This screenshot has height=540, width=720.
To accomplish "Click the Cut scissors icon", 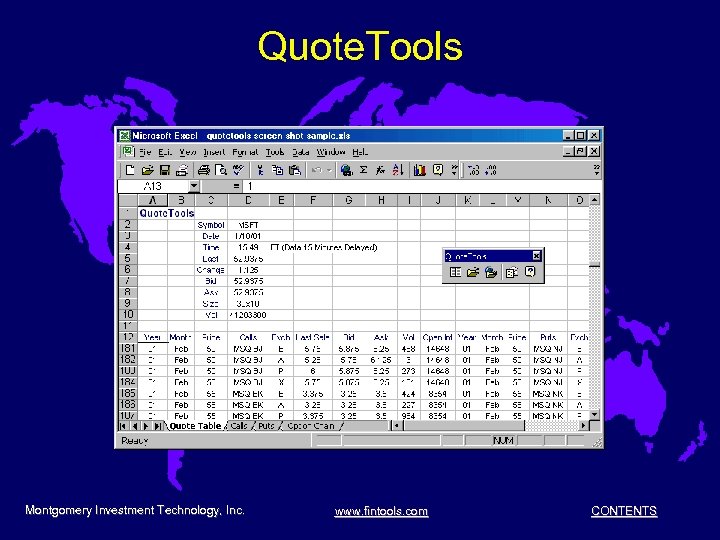I will pos(260,170).
